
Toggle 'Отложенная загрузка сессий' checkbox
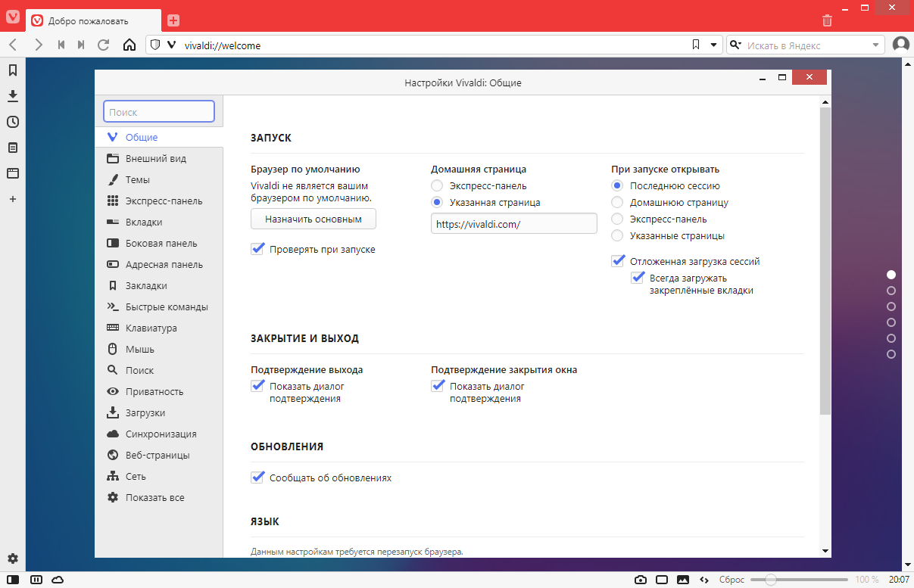[618, 261]
